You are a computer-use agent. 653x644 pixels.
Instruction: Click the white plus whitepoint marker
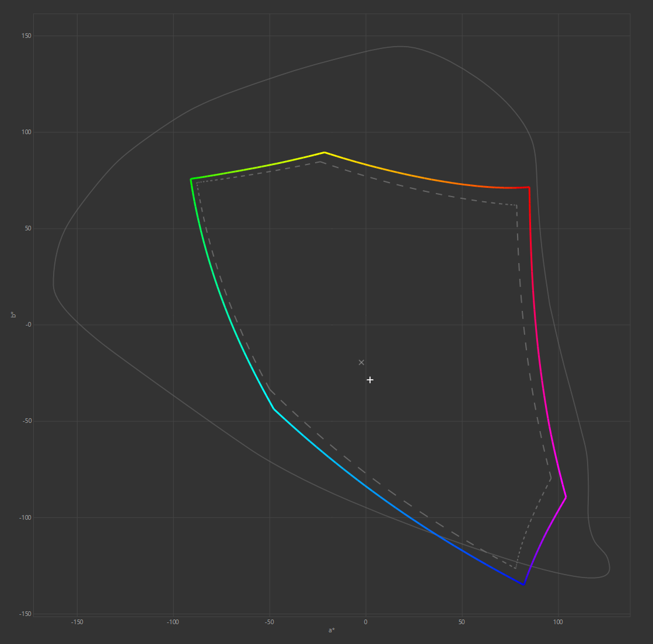coord(370,380)
